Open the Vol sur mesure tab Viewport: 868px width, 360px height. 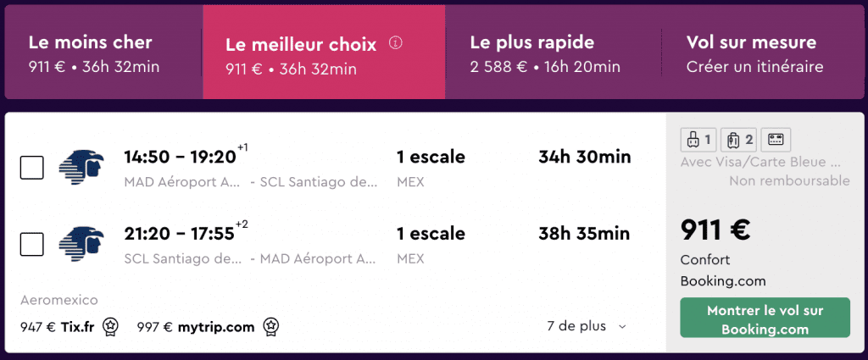point(763,53)
